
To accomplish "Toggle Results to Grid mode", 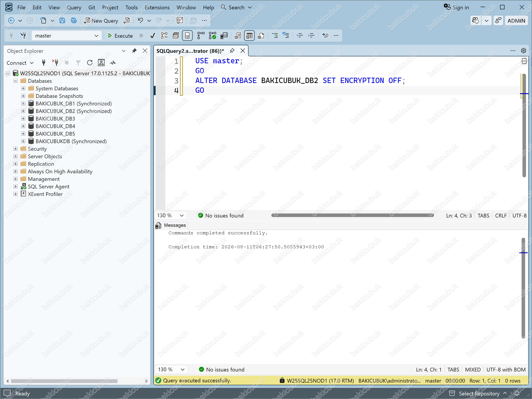I will [x=249, y=36].
